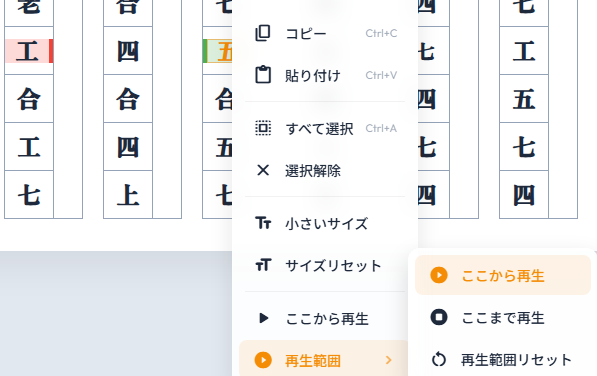597x376 pixels.
Task: Click the 小さいサイズ menu entry
Action: click(325, 223)
